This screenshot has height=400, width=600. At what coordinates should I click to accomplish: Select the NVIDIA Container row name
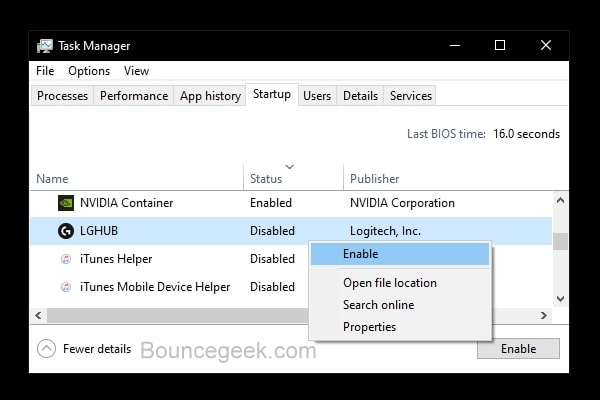point(126,203)
